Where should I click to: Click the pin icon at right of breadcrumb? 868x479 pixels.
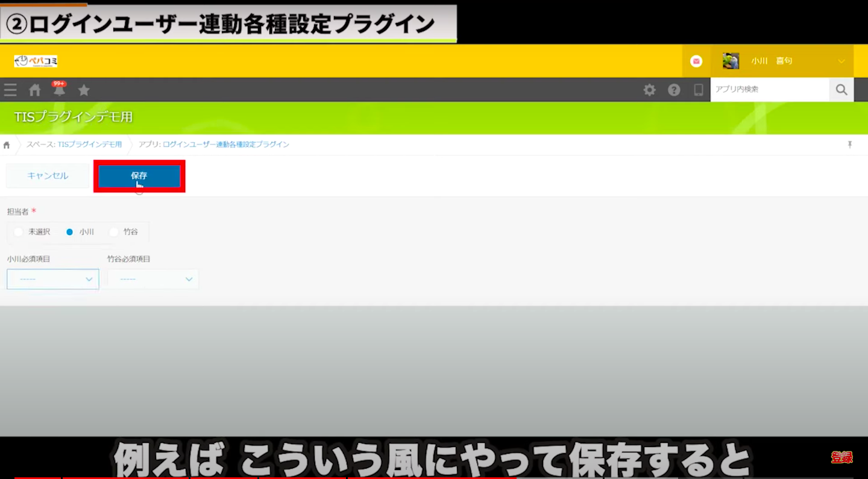tap(850, 145)
